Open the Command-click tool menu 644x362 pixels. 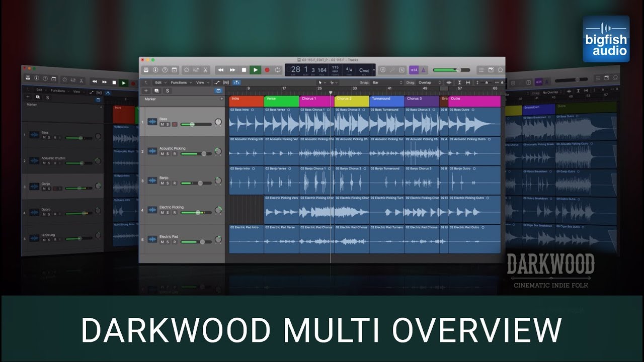pos(334,82)
